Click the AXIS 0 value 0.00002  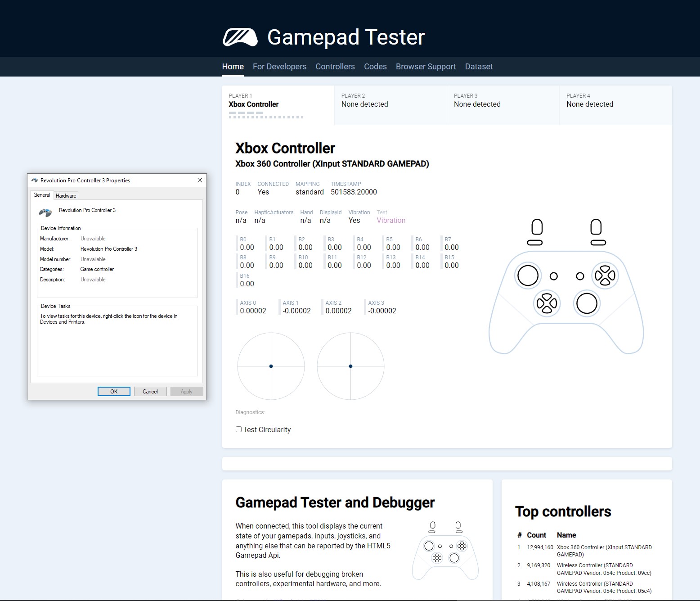[x=253, y=311]
